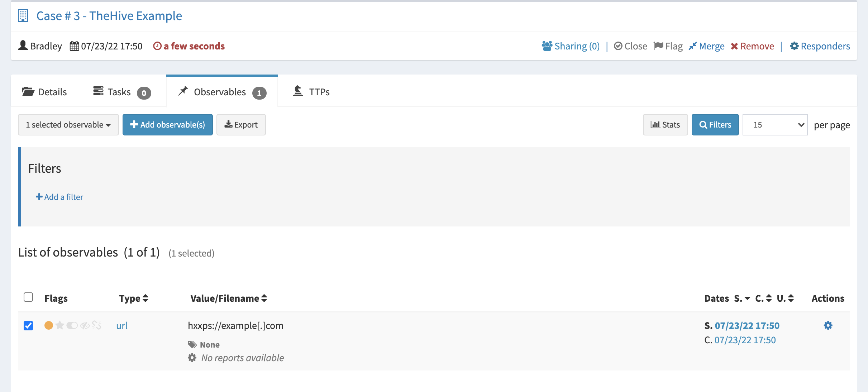Image resolution: width=868 pixels, height=392 pixels.
Task: Click the Flag icon in case header
Action: 658,46
